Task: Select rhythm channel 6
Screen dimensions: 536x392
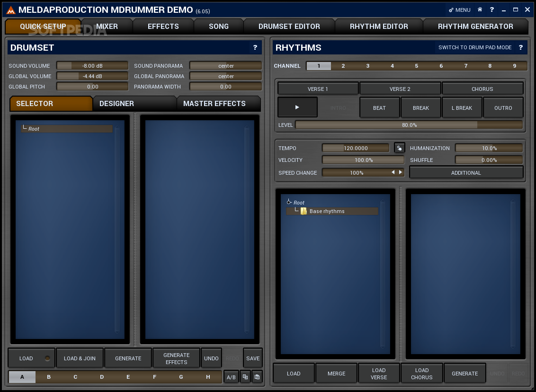Action: pos(441,66)
